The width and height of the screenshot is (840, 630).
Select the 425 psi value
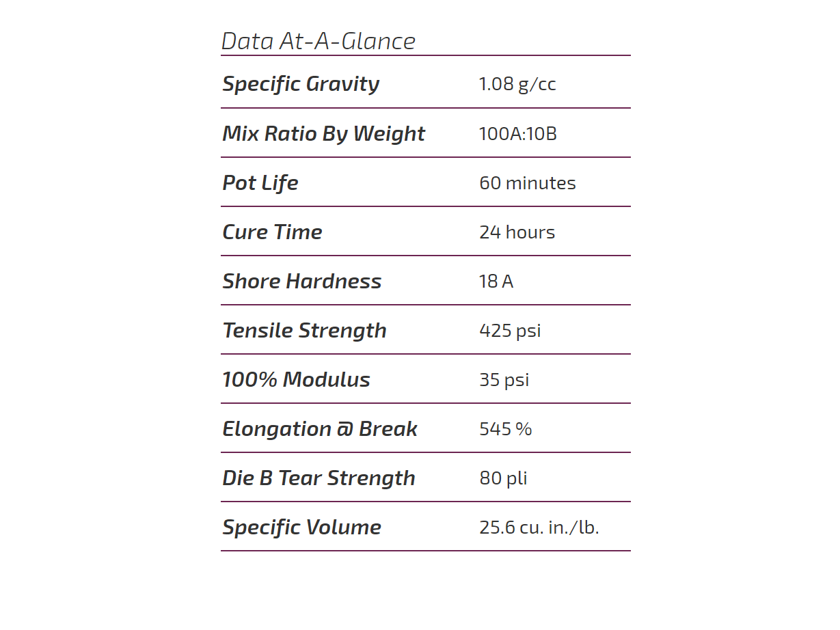[510, 331]
